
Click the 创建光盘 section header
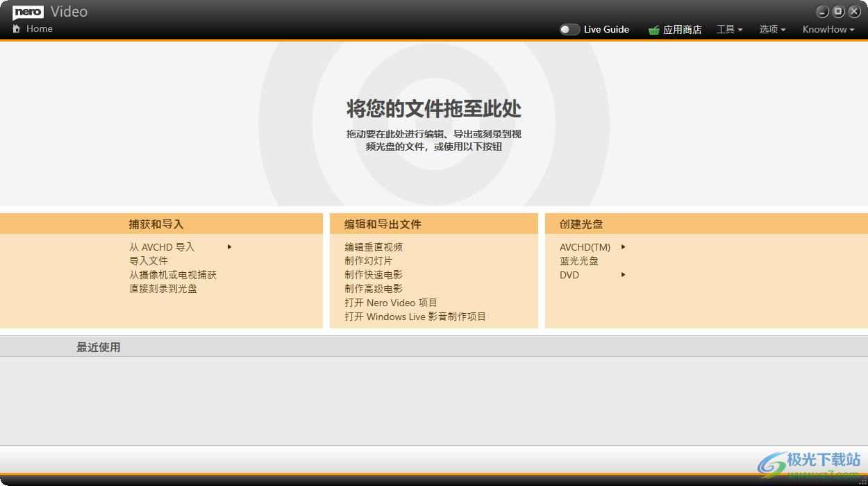581,224
